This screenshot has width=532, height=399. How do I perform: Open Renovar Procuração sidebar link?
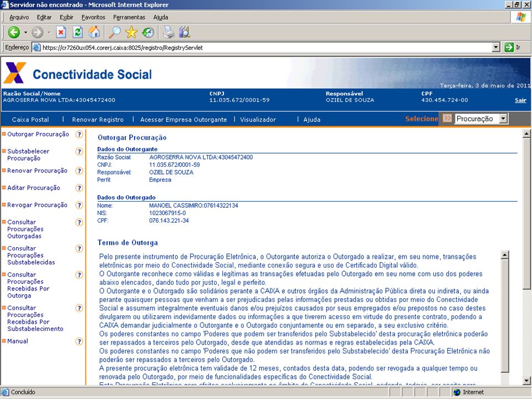click(37, 171)
